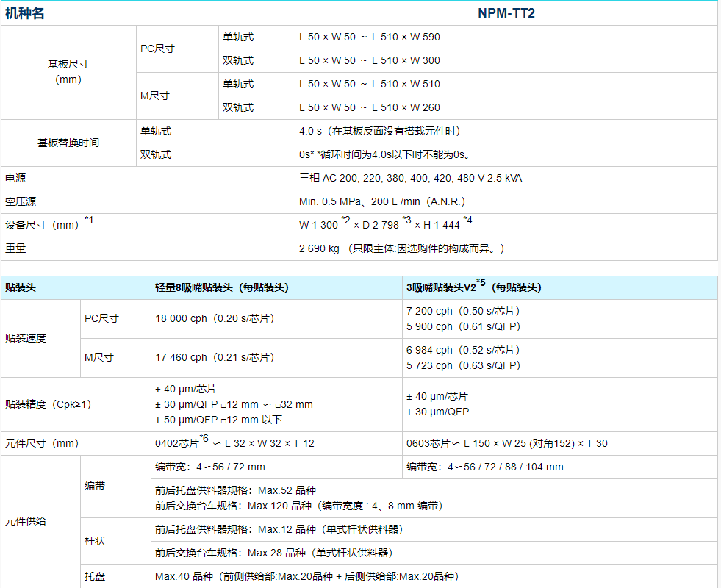
Task: Click the NPM-TT2 model name header
Action: (506, 13)
